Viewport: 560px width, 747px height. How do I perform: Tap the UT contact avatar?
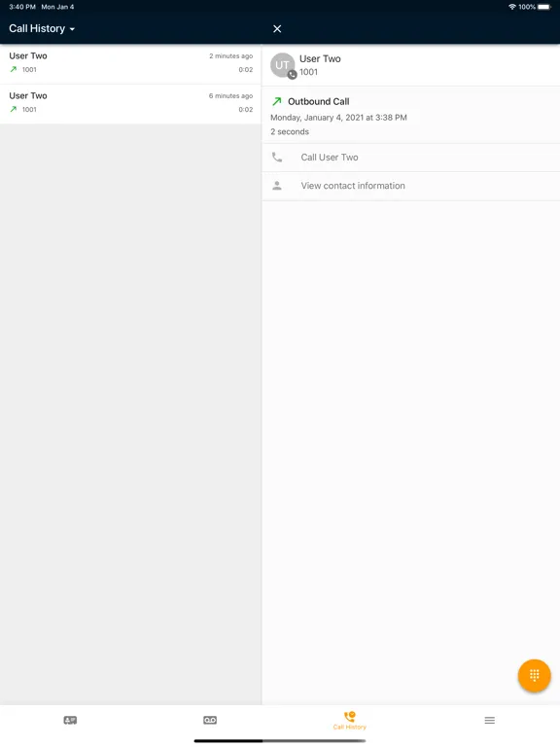point(283,65)
